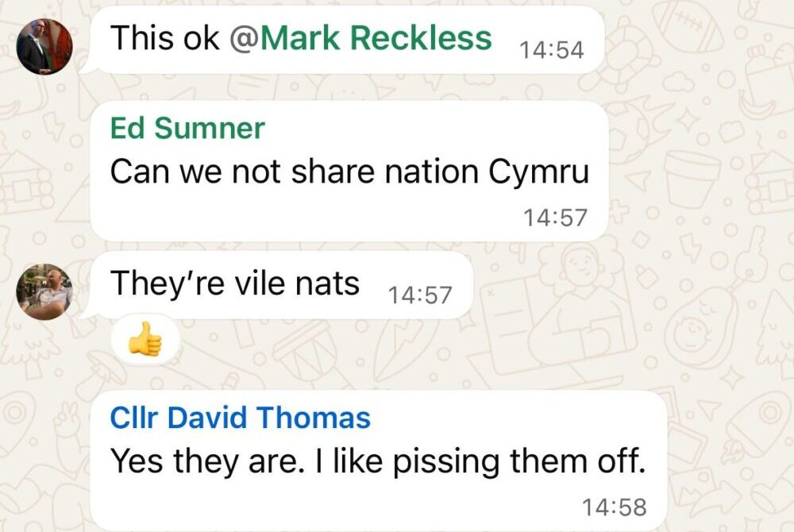Select the "They're vile nats" message bubble
Screen dimensions: 794x532
282,286
